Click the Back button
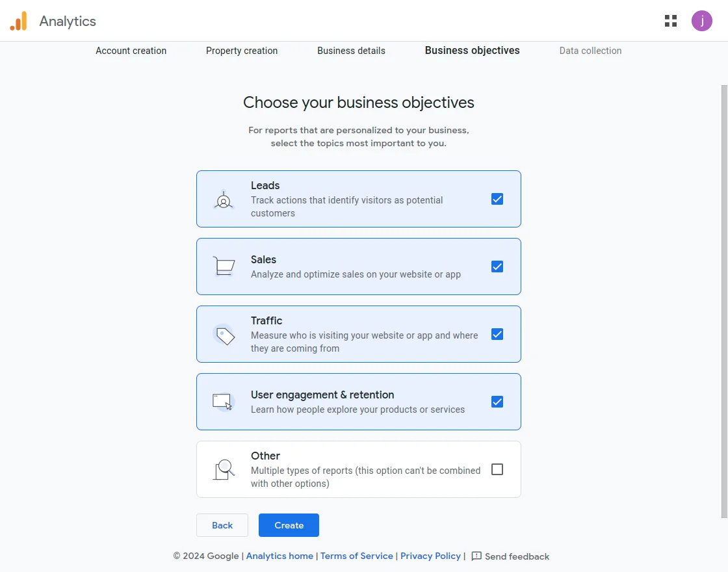Viewport: 728px width, 572px height. [222, 525]
